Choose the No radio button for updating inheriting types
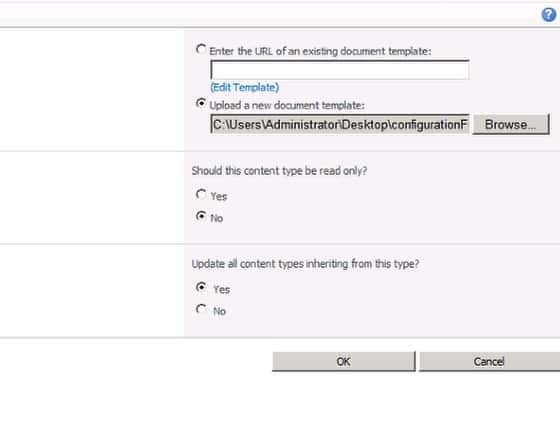 [x=201, y=309]
